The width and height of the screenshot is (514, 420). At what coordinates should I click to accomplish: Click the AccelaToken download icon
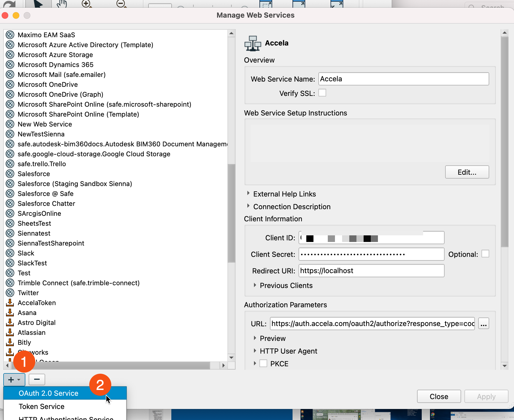[10, 303]
